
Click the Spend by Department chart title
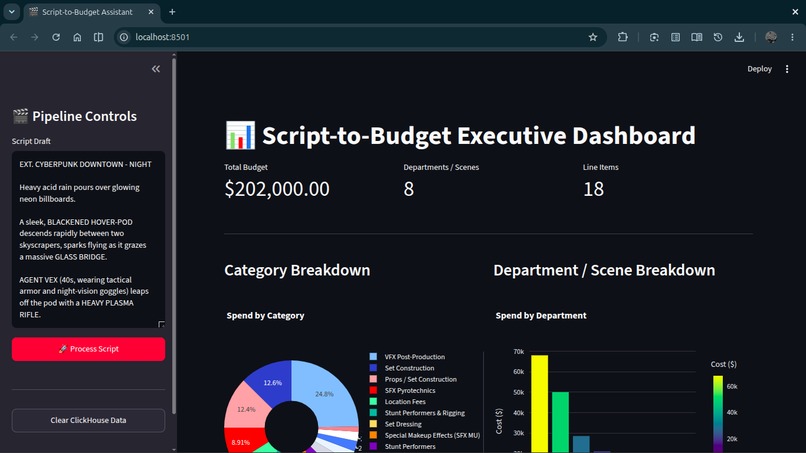pyautogui.click(x=541, y=316)
